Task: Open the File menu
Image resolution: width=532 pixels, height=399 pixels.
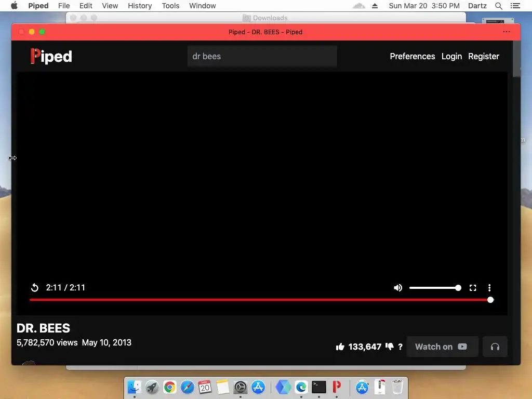Action: pos(64,6)
